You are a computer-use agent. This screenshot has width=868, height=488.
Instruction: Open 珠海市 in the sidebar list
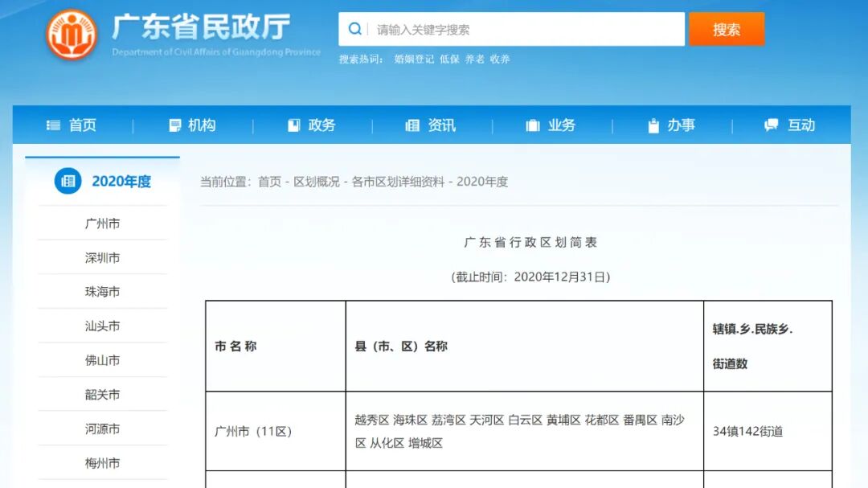[x=102, y=292]
